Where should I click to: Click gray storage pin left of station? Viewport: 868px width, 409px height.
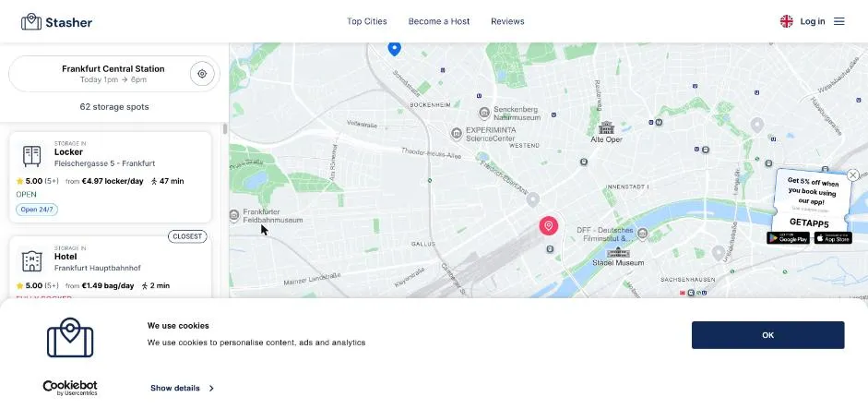click(532, 199)
